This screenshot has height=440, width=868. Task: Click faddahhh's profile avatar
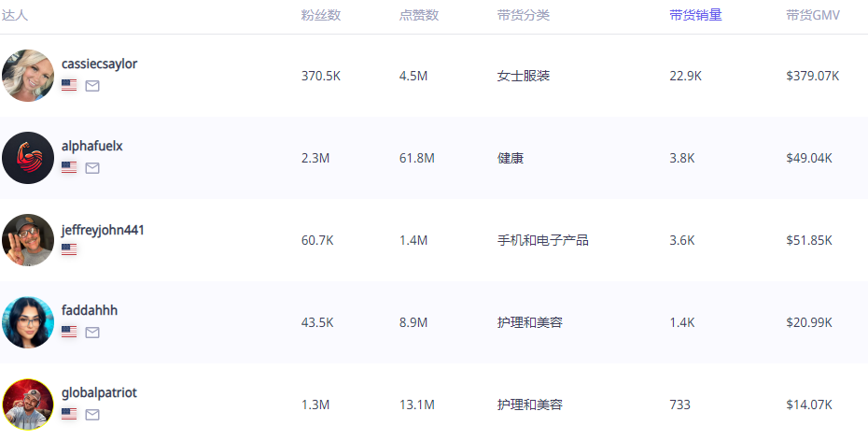(x=28, y=322)
